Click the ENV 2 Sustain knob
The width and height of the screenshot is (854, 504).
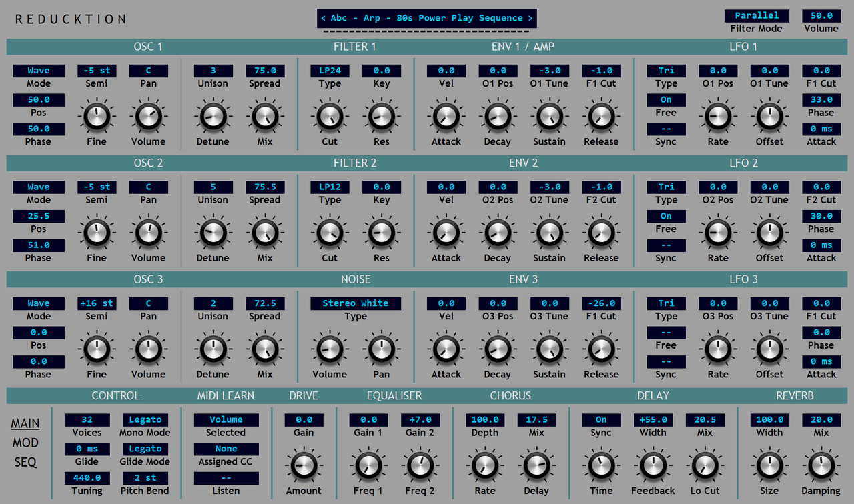(550, 233)
